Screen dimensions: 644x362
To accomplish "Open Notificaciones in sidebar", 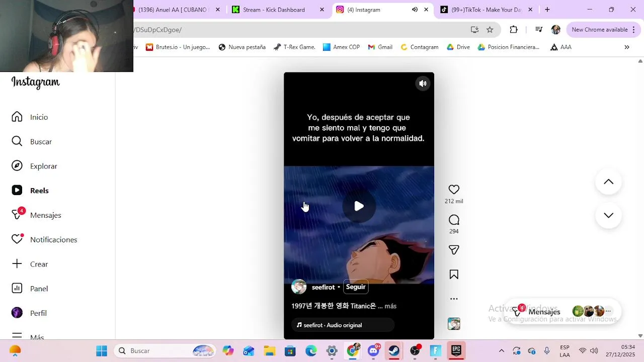I will tap(44, 239).
